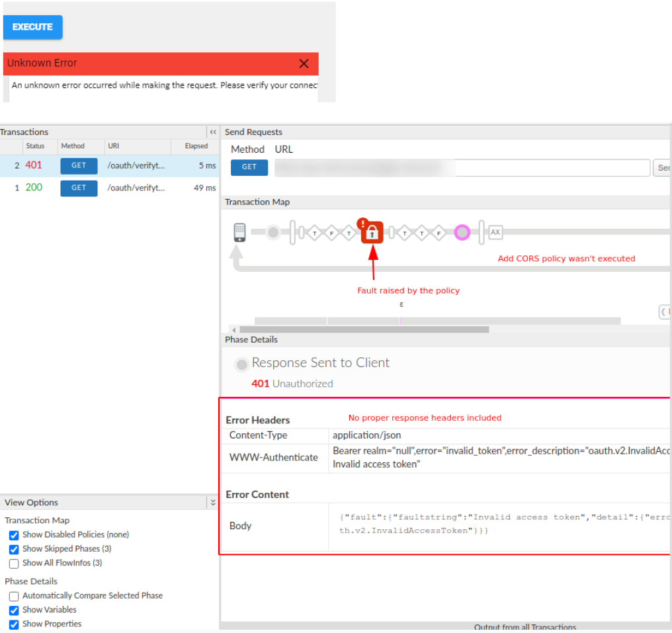The image size is (672, 633).
Task: Collapse the Transactions panel with the double chevron
Action: pyautogui.click(x=212, y=132)
